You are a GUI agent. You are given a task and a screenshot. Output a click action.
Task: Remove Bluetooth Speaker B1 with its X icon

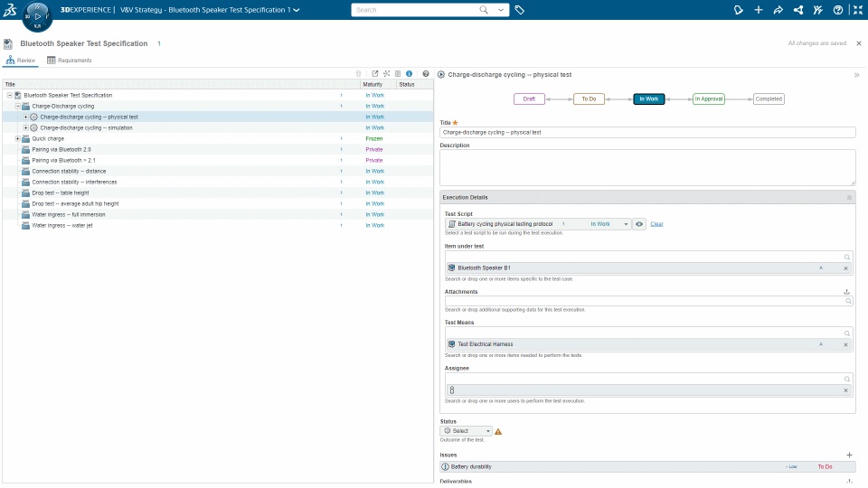coord(846,268)
